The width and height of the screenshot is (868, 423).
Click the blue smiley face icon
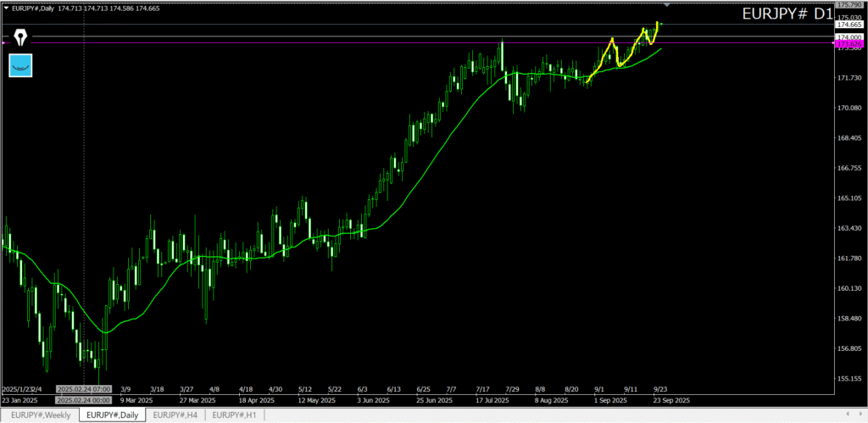(19, 65)
